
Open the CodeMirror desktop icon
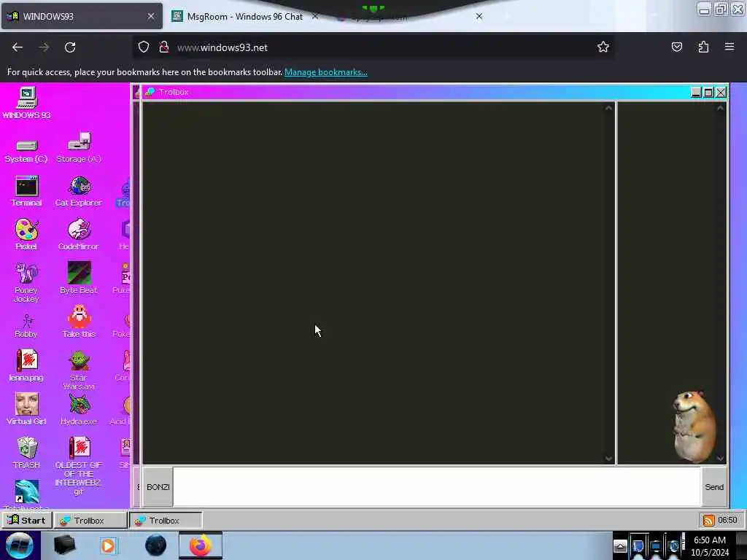(x=79, y=235)
